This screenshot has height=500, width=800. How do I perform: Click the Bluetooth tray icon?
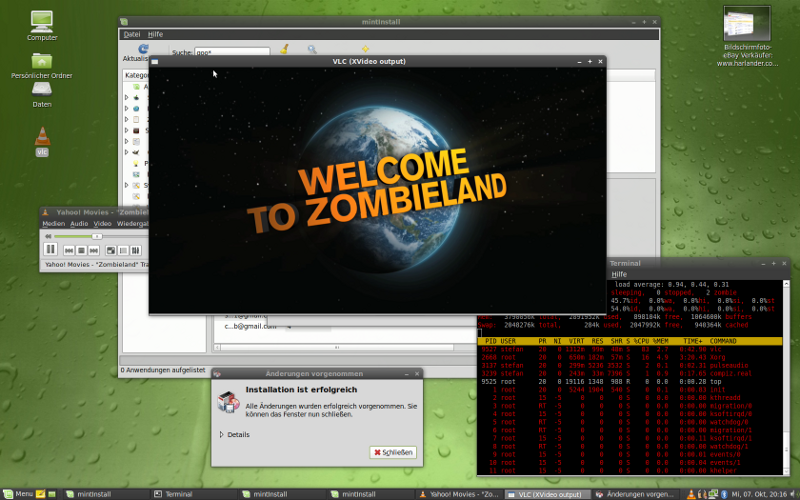pyautogui.click(x=723, y=494)
